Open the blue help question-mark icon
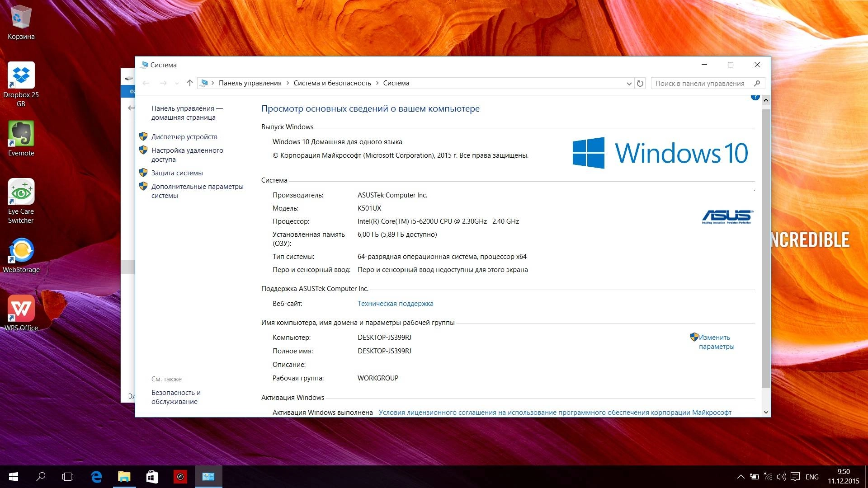Image resolution: width=868 pixels, height=488 pixels. coord(755,97)
